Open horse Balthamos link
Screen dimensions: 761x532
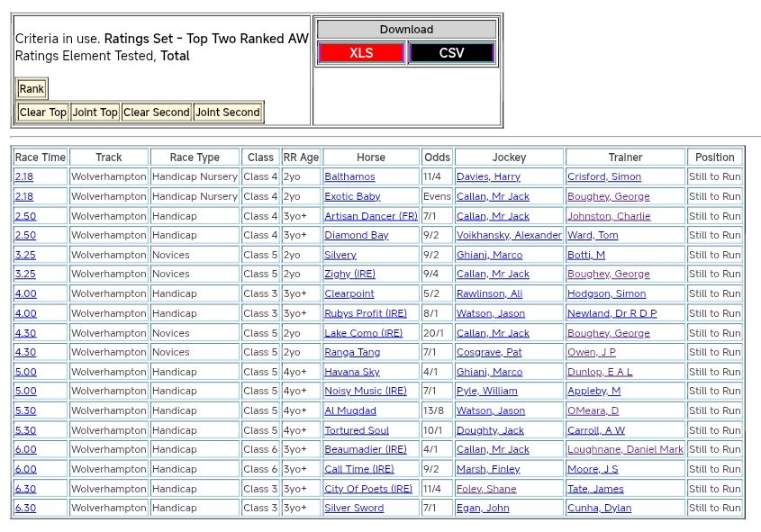[x=349, y=177]
